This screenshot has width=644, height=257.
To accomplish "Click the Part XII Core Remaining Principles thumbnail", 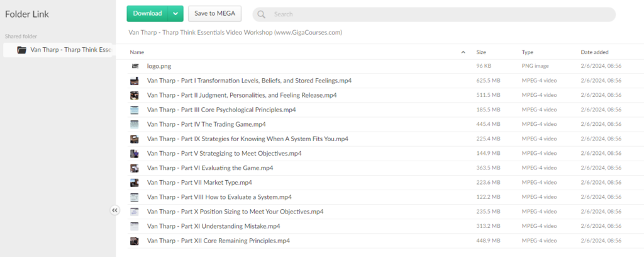I will click(x=135, y=241).
